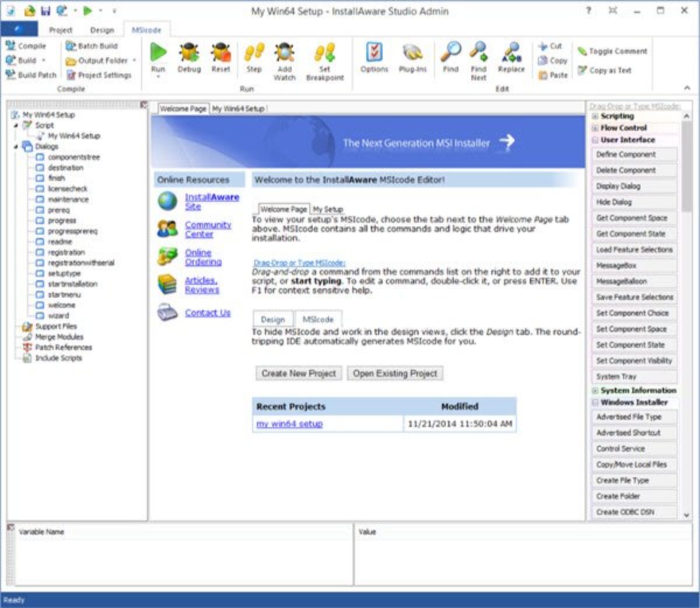This screenshot has height=608, width=700.
Task: Open the blue application menu tab
Action: (x=19, y=29)
